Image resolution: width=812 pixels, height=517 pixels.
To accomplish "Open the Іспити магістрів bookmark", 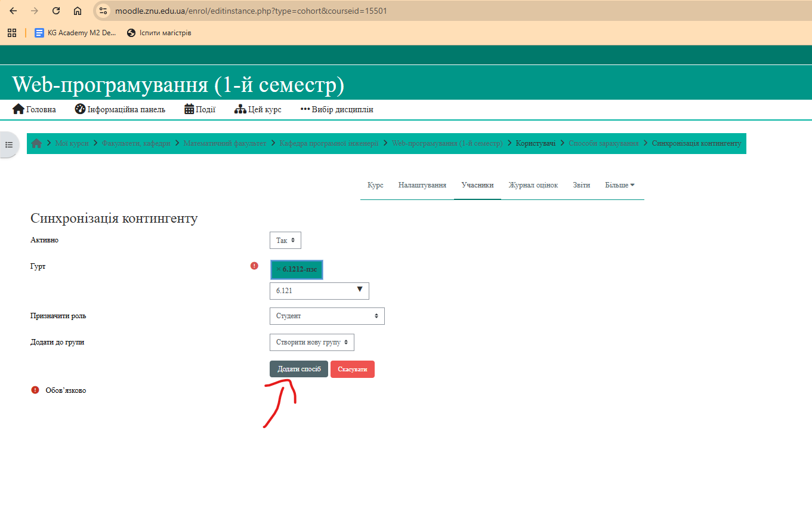I will pos(159,33).
